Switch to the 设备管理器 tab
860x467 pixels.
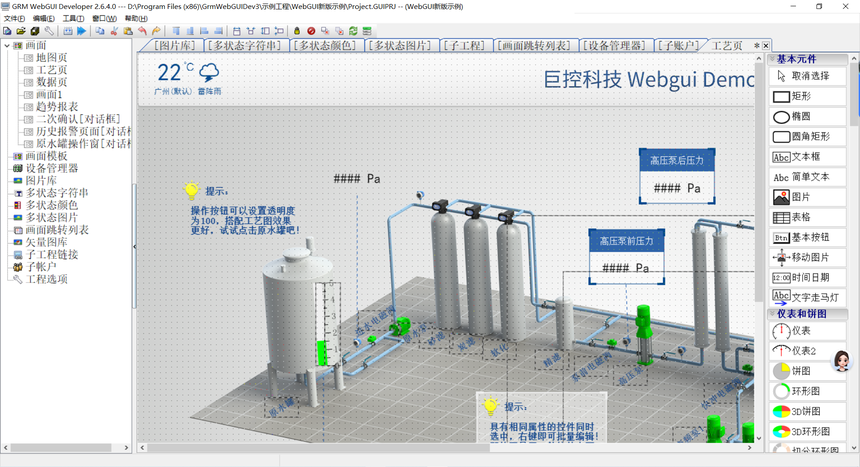coord(614,46)
